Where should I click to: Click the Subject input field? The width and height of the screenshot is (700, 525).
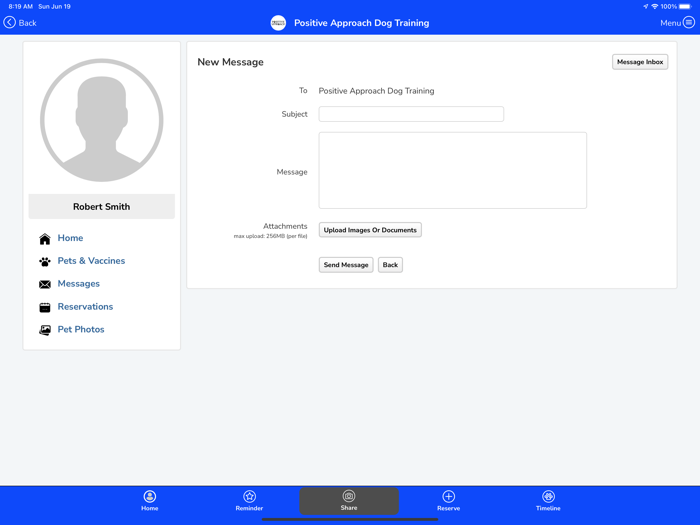click(x=411, y=114)
